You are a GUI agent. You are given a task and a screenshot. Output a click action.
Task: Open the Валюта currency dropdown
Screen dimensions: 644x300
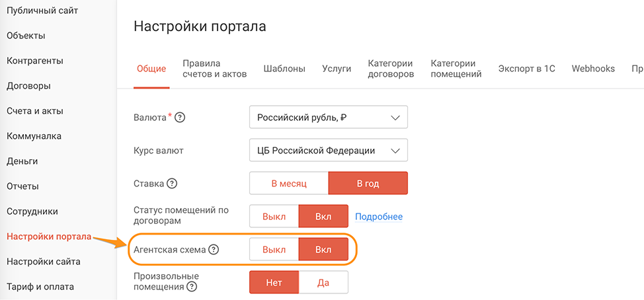point(329,118)
